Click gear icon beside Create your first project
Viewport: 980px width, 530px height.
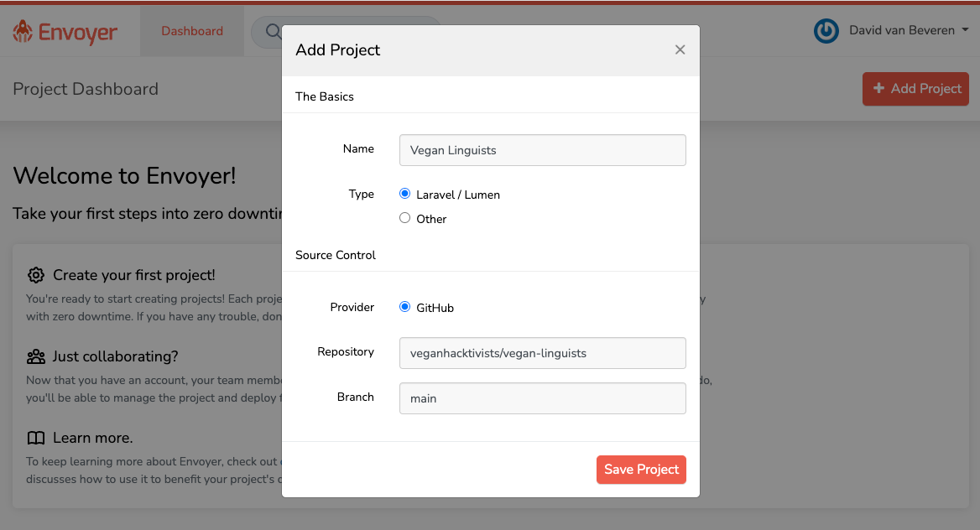point(36,275)
